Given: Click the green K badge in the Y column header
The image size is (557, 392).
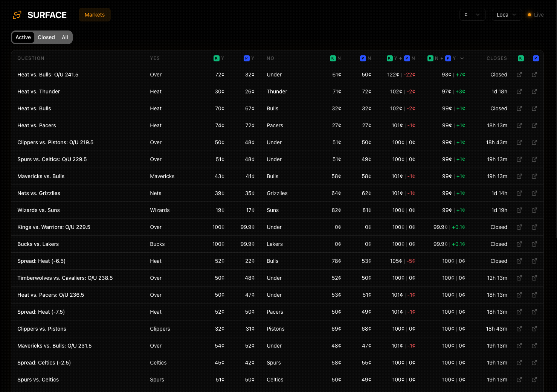Looking at the screenshot, I should point(216,58).
